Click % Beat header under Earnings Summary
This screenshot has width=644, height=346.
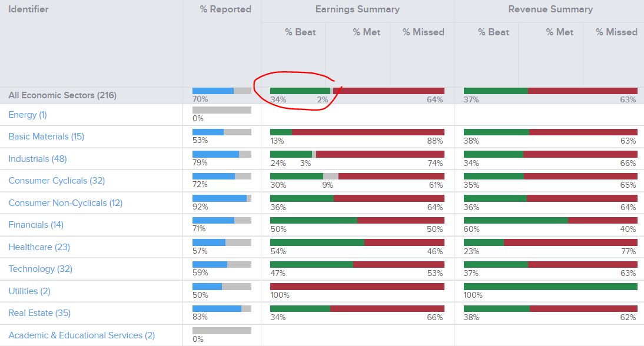pos(300,32)
